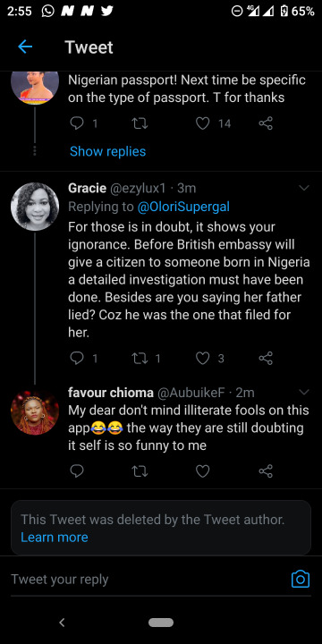Viewport: 322px width, 644px height.
Task: Reply to favour chioma's tweet
Action: coord(77,470)
